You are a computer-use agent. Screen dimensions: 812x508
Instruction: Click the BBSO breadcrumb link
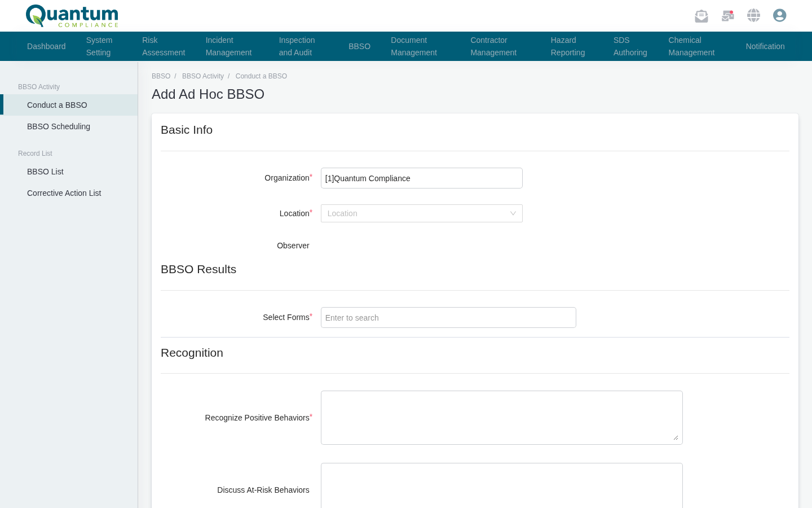point(161,76)
